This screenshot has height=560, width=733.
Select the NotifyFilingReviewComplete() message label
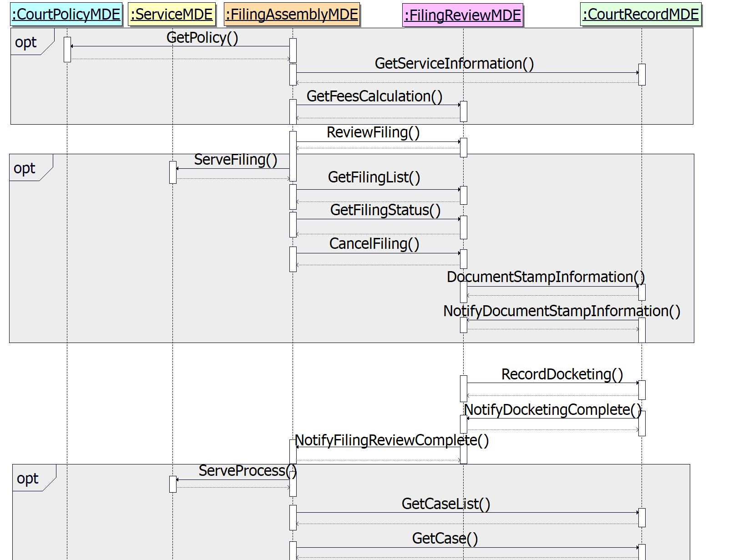[391, 440]
